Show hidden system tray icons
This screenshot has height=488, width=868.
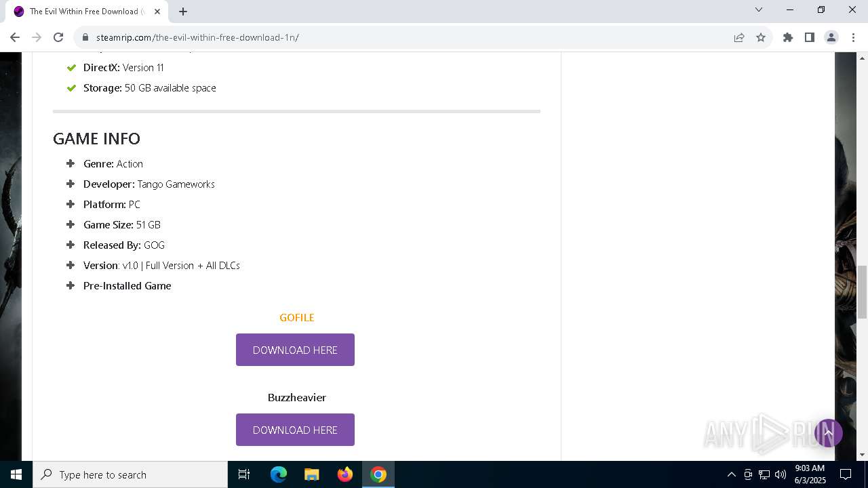731,474
